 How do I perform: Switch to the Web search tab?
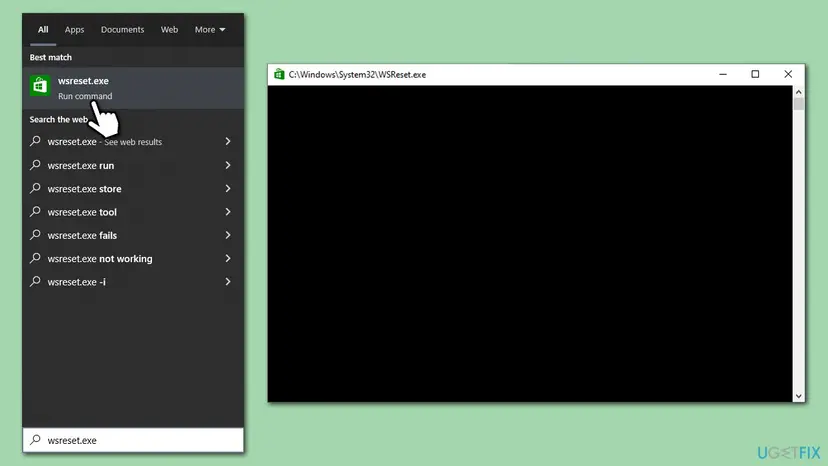(169, 30)
